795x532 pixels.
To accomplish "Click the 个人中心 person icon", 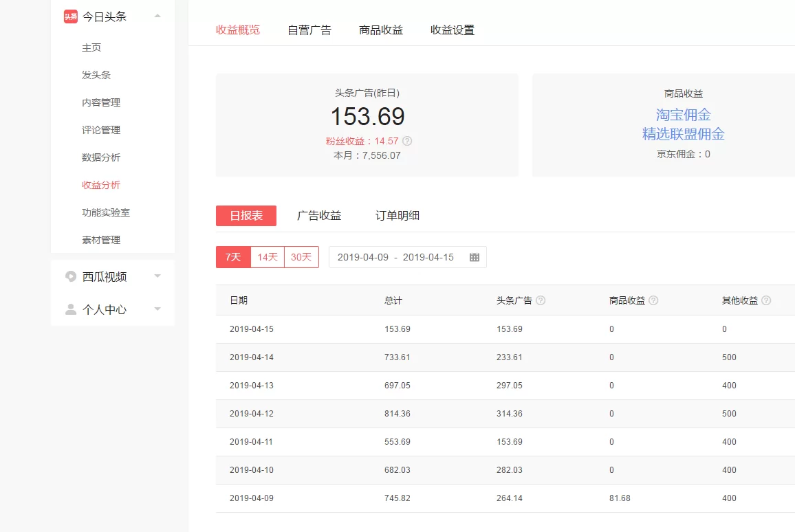I will [71, 309].
